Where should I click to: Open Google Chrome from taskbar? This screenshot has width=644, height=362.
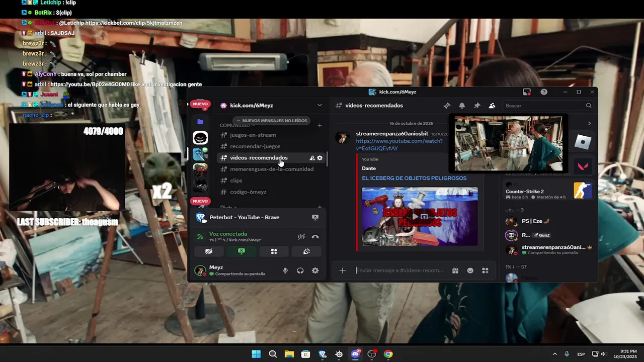pos(388,354)
